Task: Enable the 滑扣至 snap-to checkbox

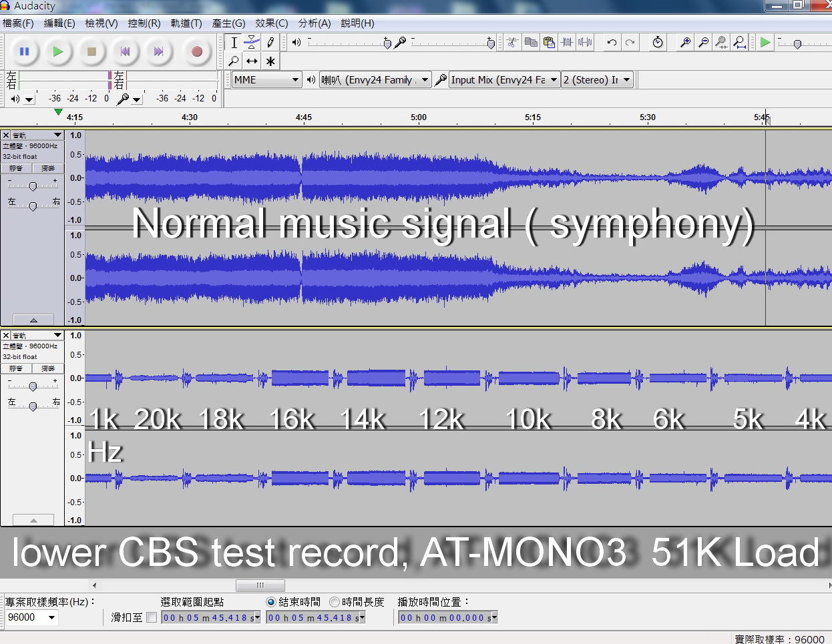Action: click(x=152, y=617)
